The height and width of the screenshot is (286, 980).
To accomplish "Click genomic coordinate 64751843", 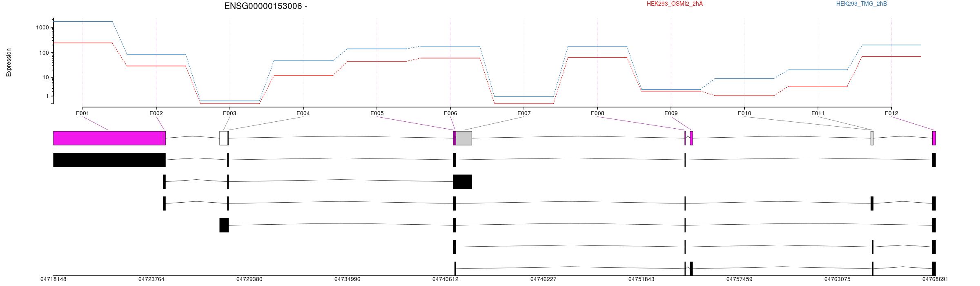I will pos(641,279).
